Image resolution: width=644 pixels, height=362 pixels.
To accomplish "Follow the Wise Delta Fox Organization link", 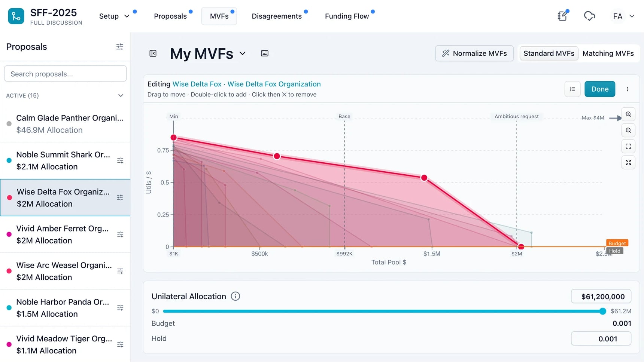I will coord(274,84).
